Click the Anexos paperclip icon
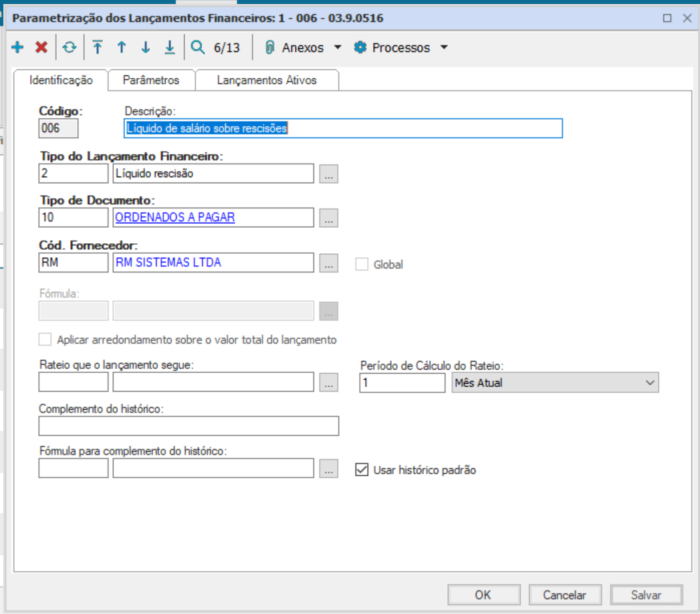Image resolution: width=700 pixels, height=614 pixels. point(269,47)
